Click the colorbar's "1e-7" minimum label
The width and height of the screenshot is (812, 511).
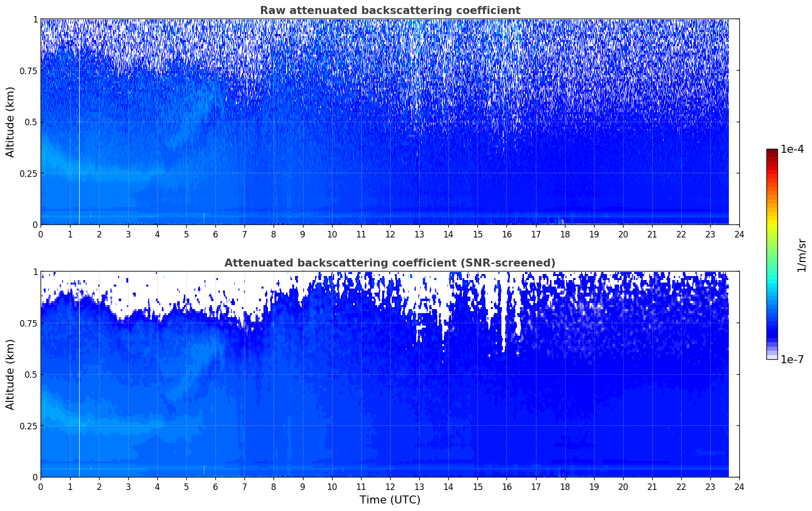click(x=792, y=359)
